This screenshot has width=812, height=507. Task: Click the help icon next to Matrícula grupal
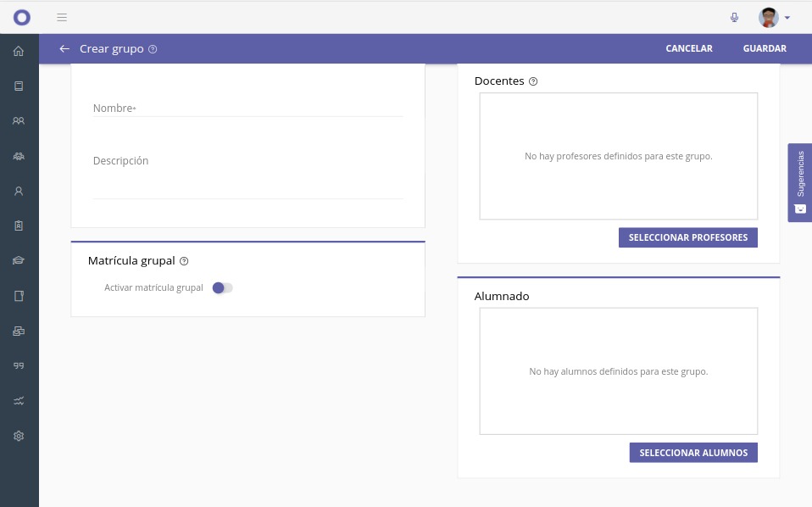pyautogui.click(x=184, y=261)
